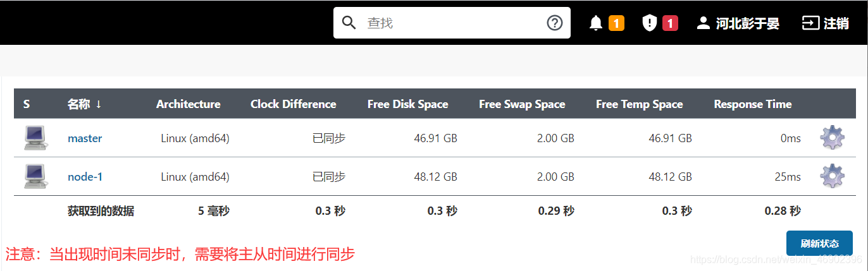Focus the 查找 search input field

click(452, 23)
